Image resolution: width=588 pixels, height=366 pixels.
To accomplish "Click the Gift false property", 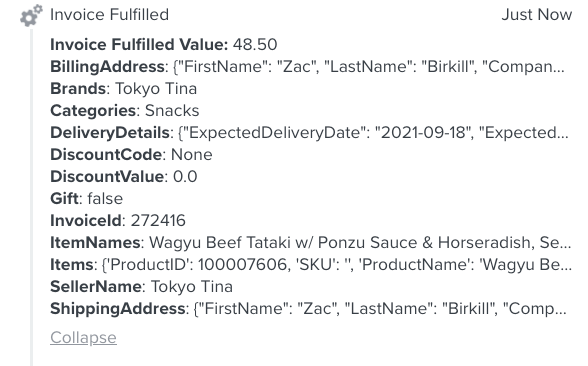I will point(87,199).
